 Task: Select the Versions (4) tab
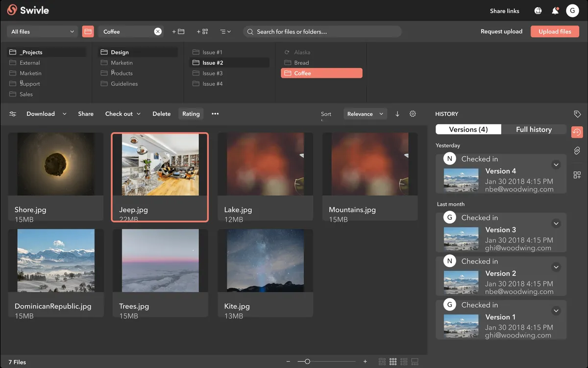468,130
